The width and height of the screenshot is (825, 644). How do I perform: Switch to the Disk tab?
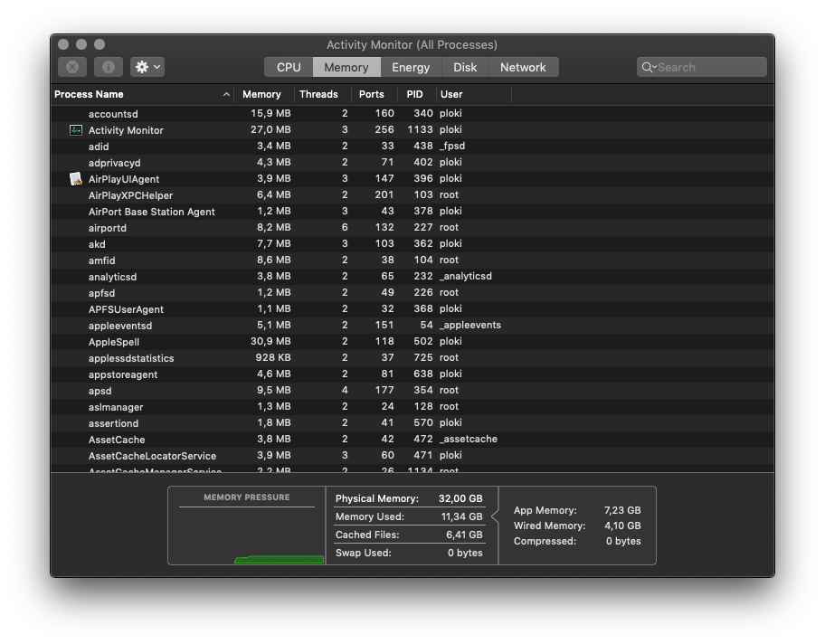(x=465, y=67)
